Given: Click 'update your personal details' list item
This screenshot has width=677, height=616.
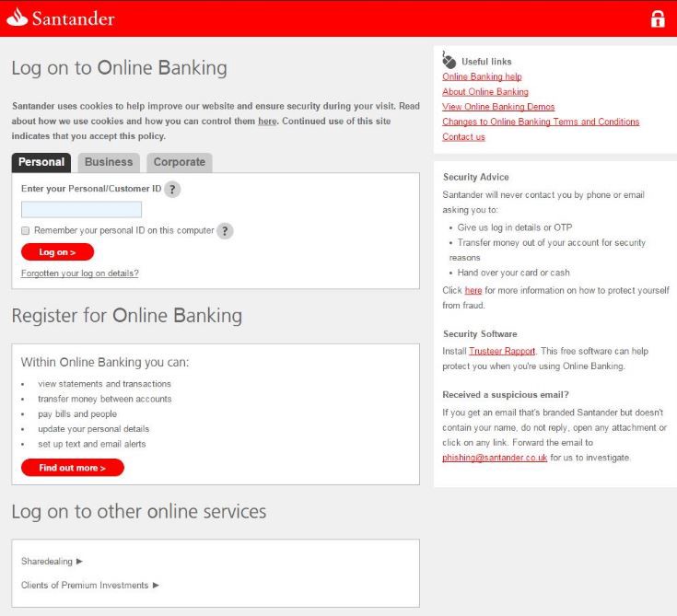Looking at the screenshot, I should click(x=93, y=429).
